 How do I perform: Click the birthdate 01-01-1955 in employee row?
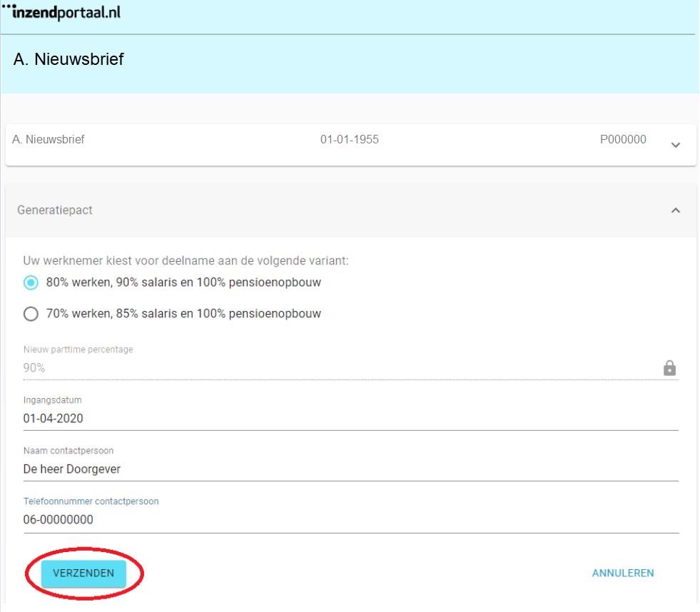click(x=350, y=139)
